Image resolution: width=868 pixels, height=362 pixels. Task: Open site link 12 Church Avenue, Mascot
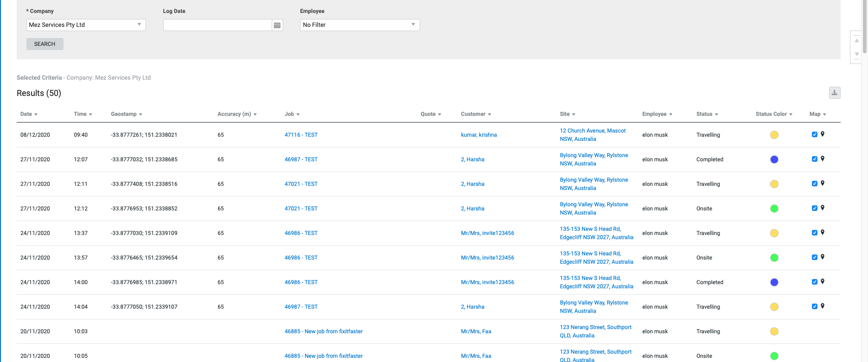pyautogui.click(x=593, y=135)
